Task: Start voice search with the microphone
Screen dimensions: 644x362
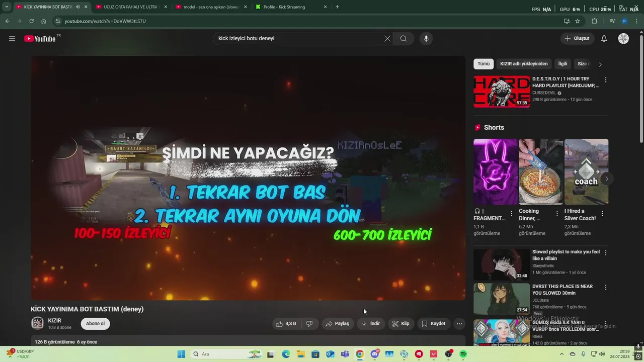Action: click(x=426, y=39)
